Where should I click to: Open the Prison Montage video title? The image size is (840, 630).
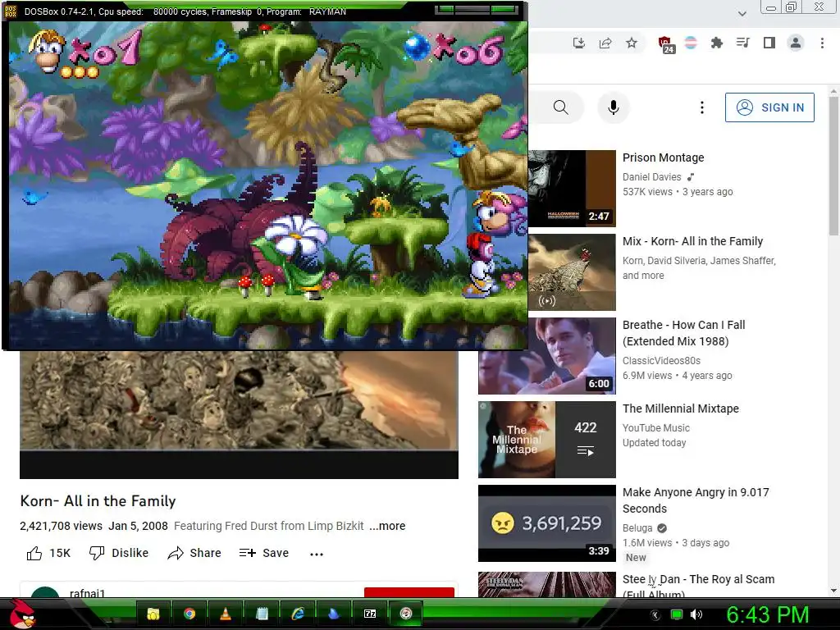pyautogui.click(x=663, y=157)
